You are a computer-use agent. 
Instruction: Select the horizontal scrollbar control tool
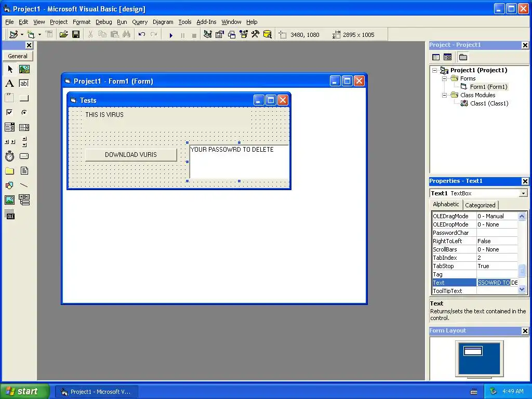(x=10, y=142)
